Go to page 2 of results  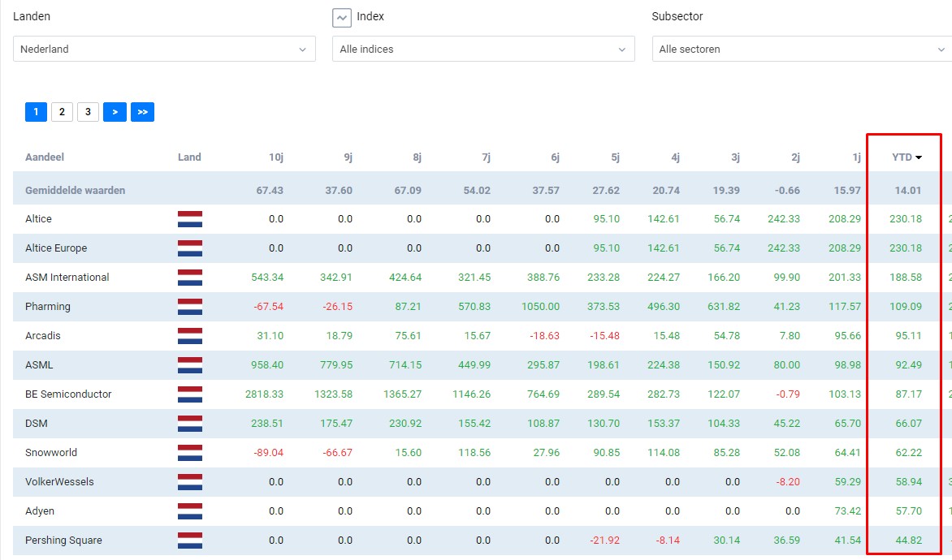(62, 112)
